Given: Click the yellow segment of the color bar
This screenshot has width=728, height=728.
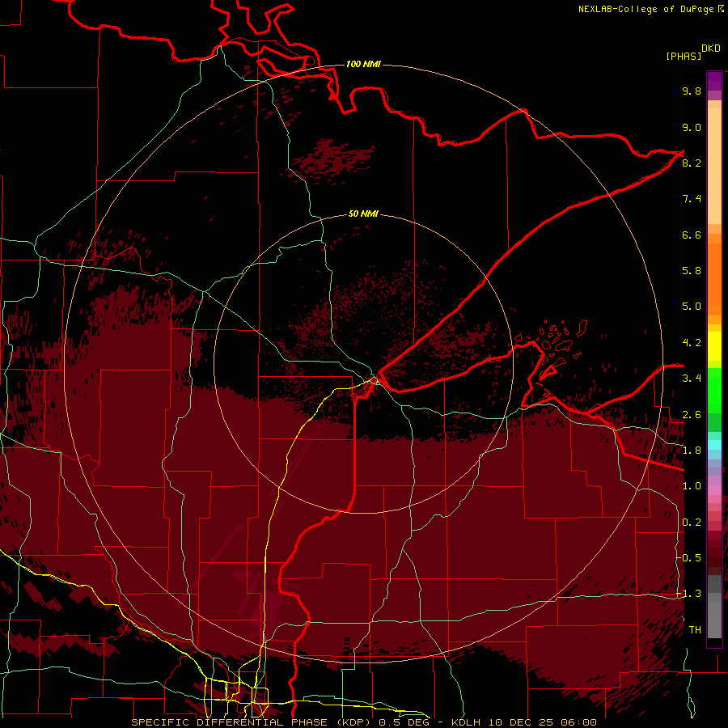Looking at the screenshot, I should pyautogui.click(x=714, y=346).
